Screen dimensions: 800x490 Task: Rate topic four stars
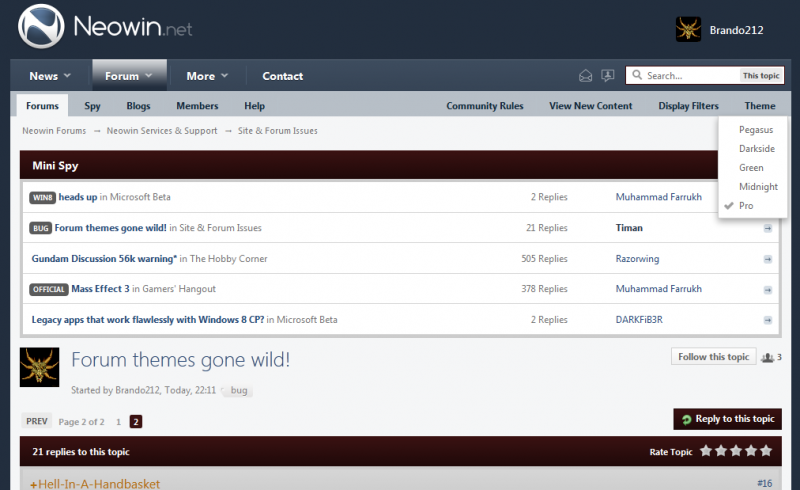pos(751,451)
